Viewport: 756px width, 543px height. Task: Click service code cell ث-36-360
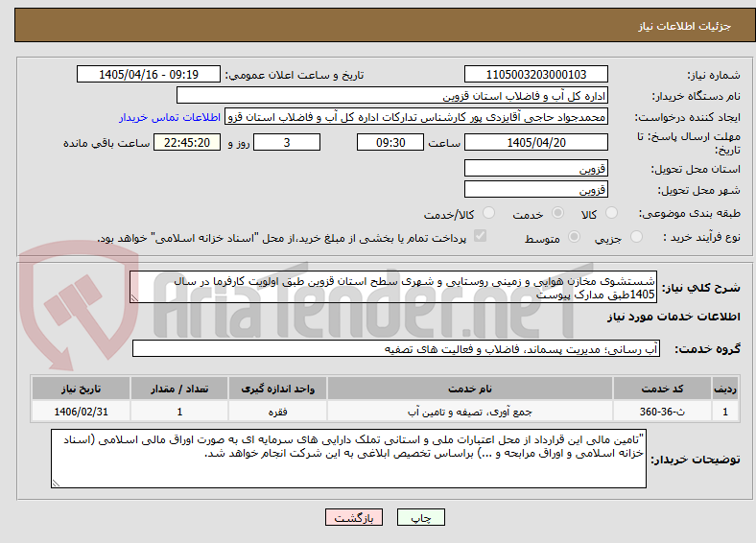pyautogui.click(x=663, y=412)
